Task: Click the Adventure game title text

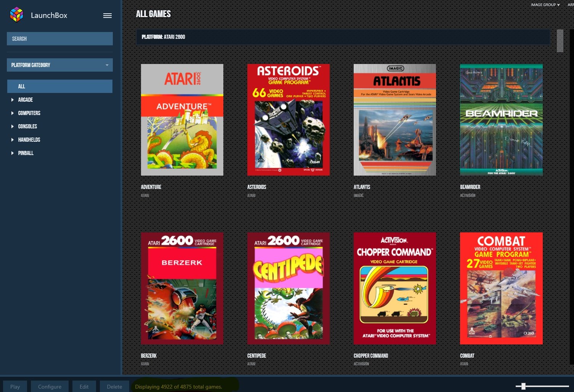Action: tap(151, 187)
